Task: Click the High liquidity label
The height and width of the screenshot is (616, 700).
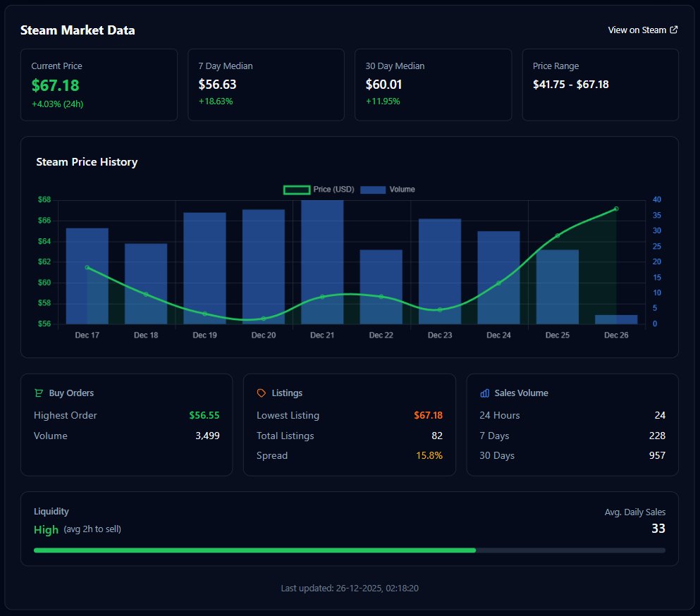Action: (46, 530)
